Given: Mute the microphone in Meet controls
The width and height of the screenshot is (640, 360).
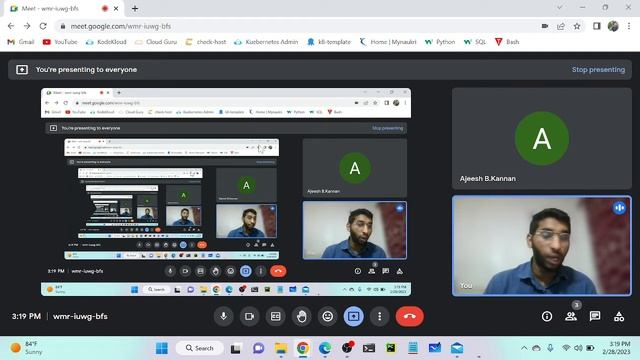Looking at the screenshot, I should point(224,316).
